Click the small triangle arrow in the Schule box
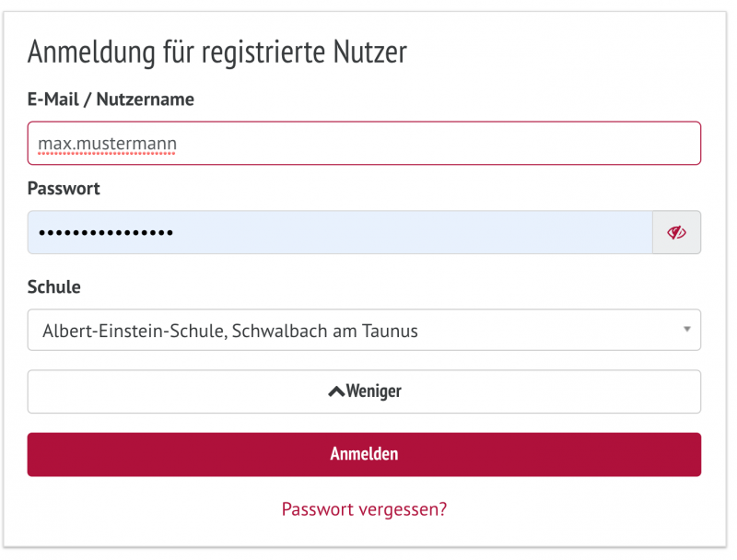 pyautogui.click(x=687, y=330)
